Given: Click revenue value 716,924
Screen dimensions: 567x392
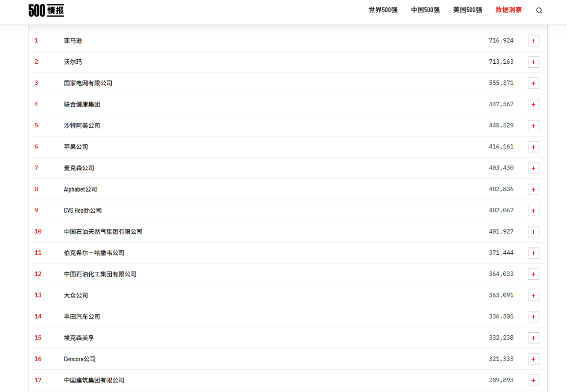Looking at the screenshot, I should [x=501, y=41].
